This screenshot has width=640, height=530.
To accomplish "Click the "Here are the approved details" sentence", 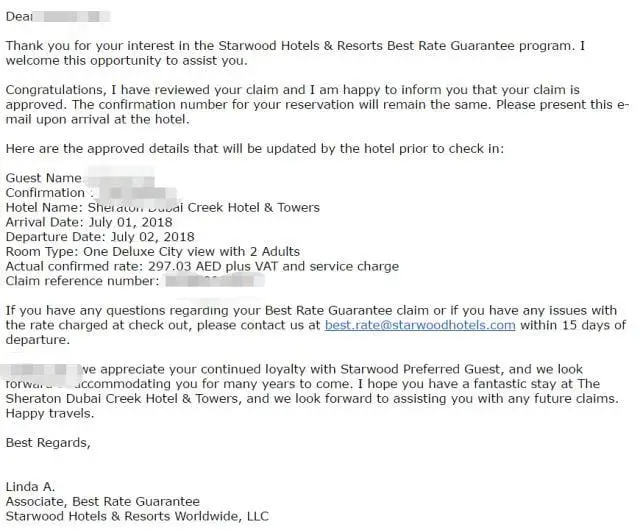I will click(x=255, y=149).
